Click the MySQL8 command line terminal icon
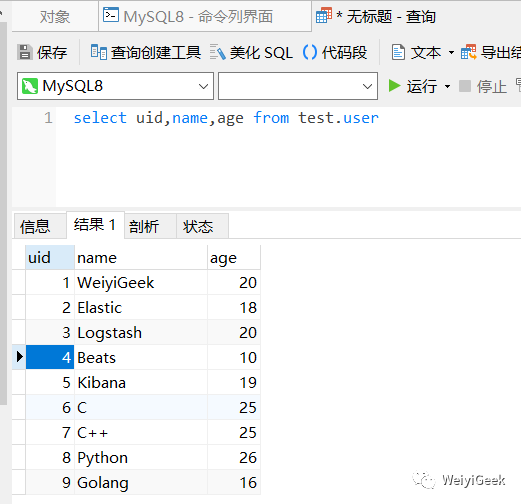The height and width of the screenshot is (504, 521). [111, 15]
